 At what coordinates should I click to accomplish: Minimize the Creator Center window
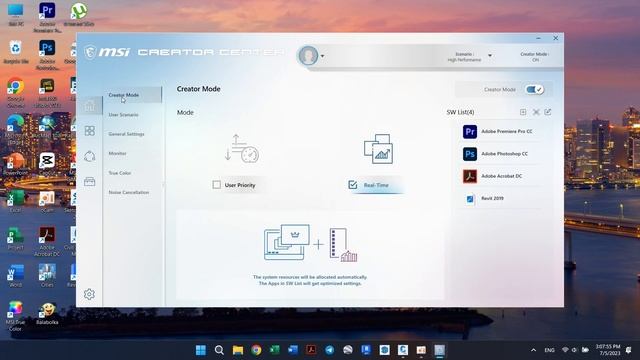click(538, 38)
